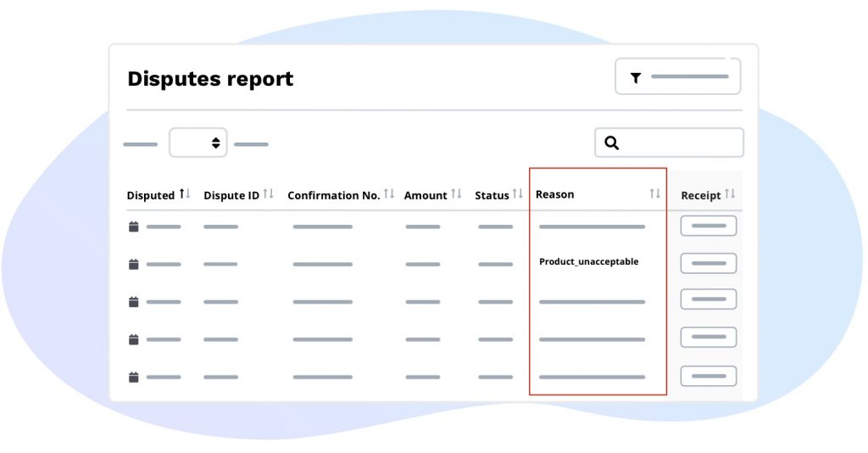Sort by Disputed column arrows
This screenshot has height=453, width=868.
click(x=184, y=194)
